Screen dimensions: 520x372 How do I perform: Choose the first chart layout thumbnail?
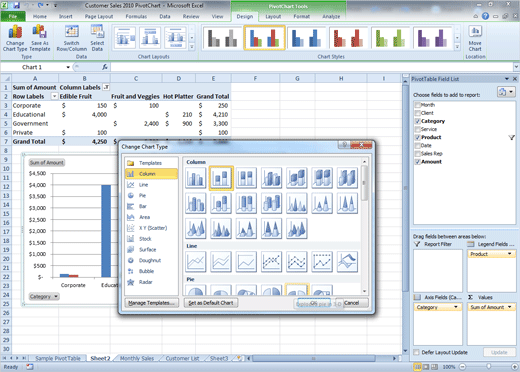click(125, 38)
